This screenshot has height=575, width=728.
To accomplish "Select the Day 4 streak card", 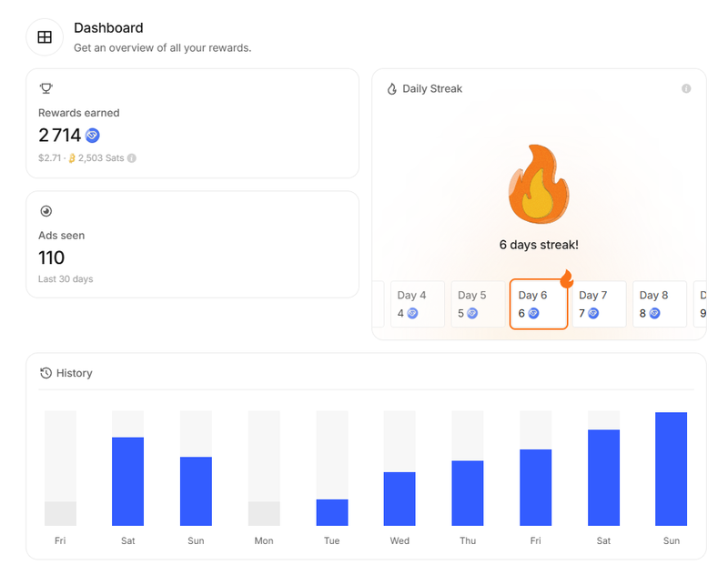I will point(418,304).
